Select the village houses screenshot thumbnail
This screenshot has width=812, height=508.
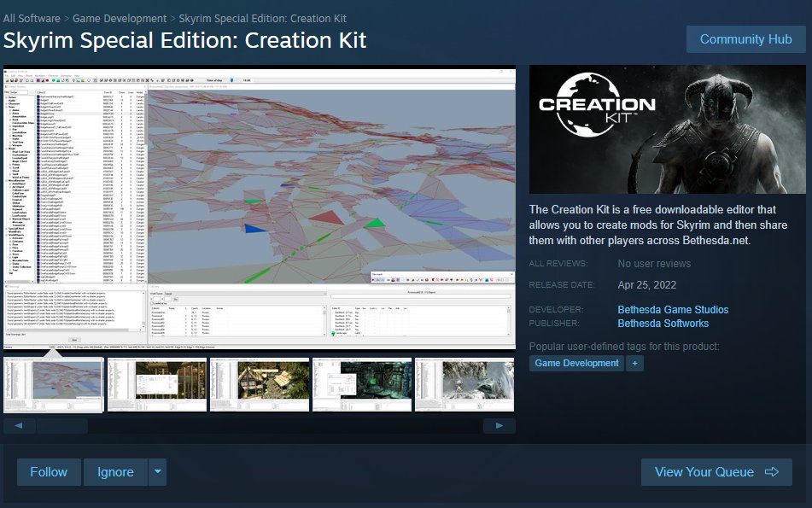pyautogui.click(x=260, y=385)
